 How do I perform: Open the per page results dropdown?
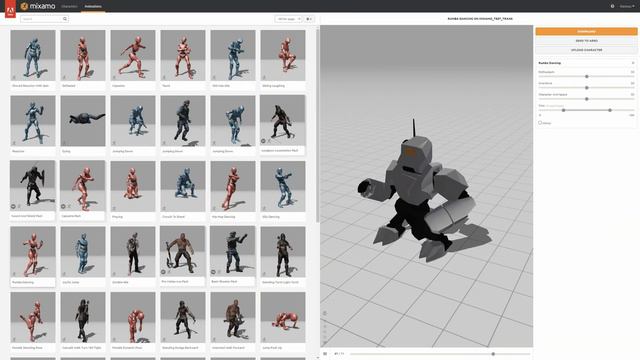pyautogui.click(x=289, y=19)
